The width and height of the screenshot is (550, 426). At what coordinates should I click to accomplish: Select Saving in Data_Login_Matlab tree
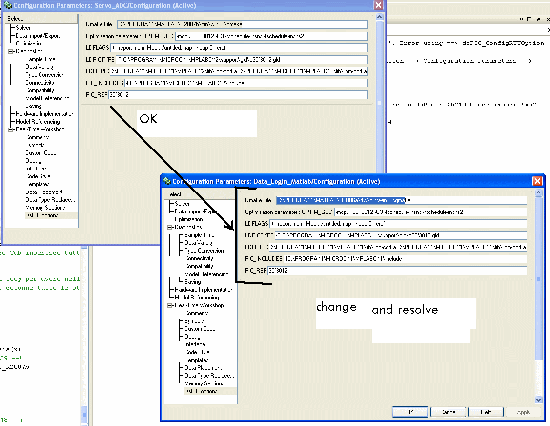tap(193, 282)
